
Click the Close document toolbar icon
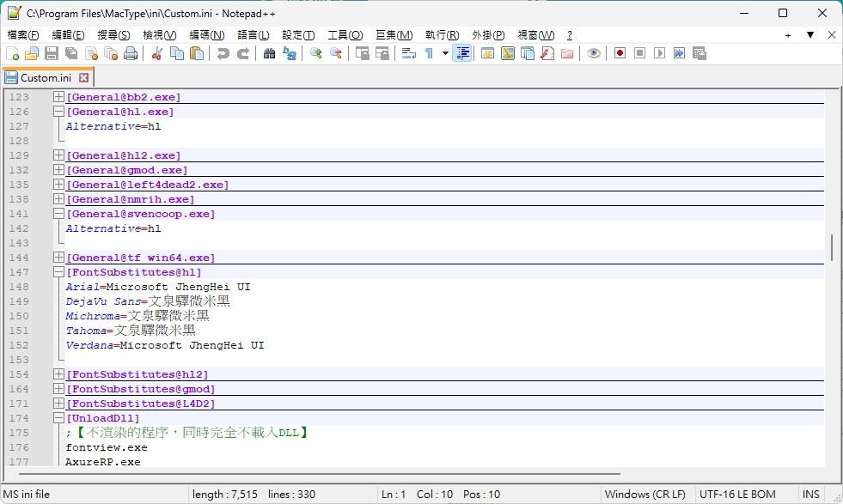pyautogui.click(x=91, y=53)
